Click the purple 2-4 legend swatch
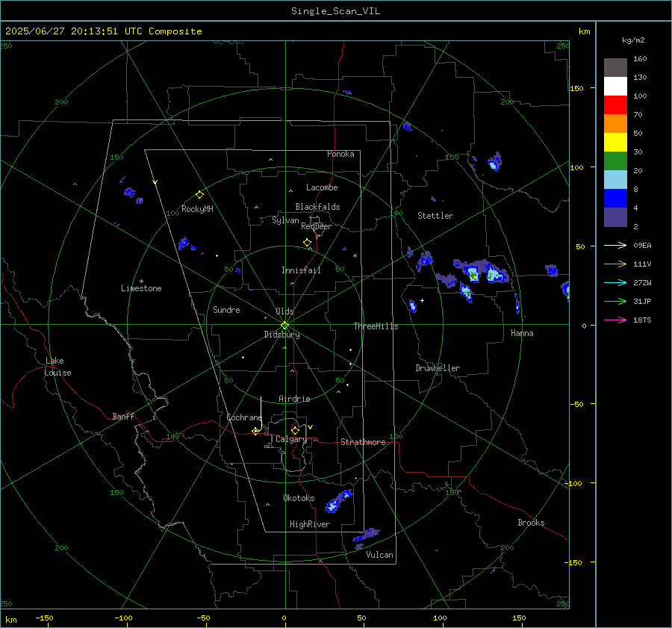Image resolution: width=672 pixels, height=628 pixels. (x=615, y=217)
